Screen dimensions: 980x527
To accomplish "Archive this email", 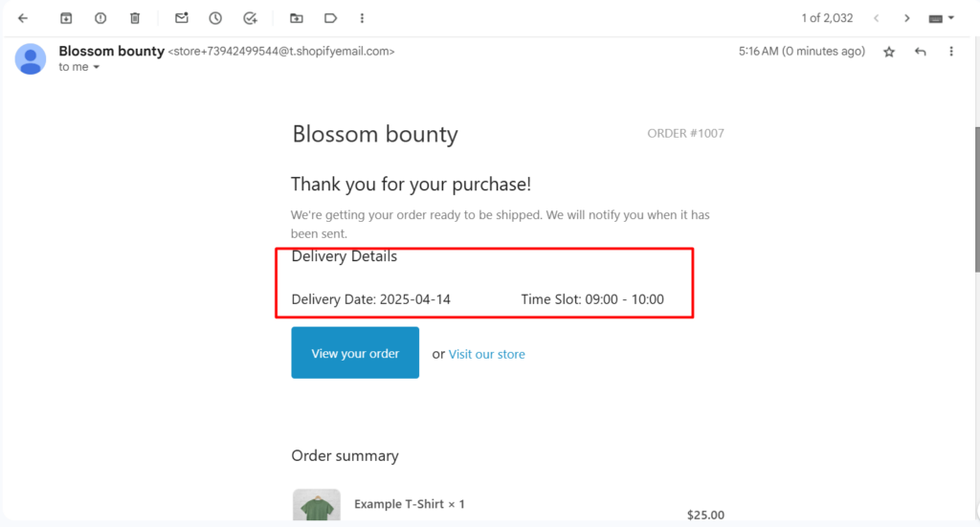I will point(66,18).
